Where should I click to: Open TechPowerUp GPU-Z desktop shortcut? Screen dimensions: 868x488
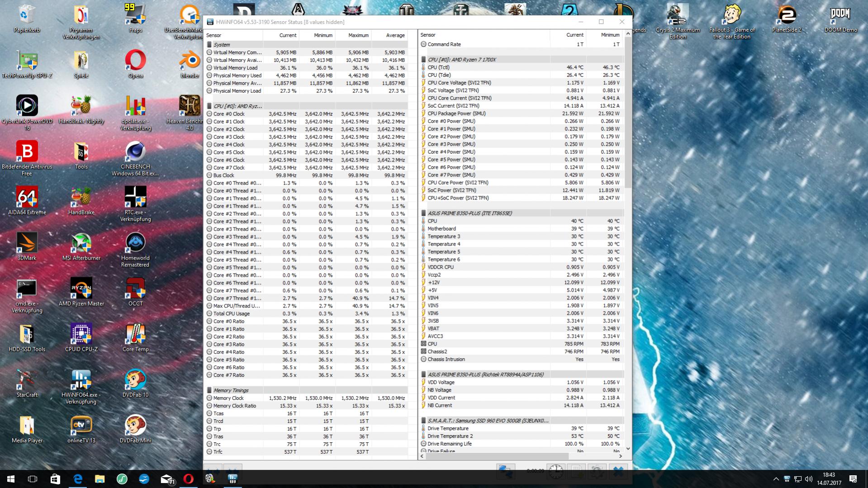click(x=27, y=65)
